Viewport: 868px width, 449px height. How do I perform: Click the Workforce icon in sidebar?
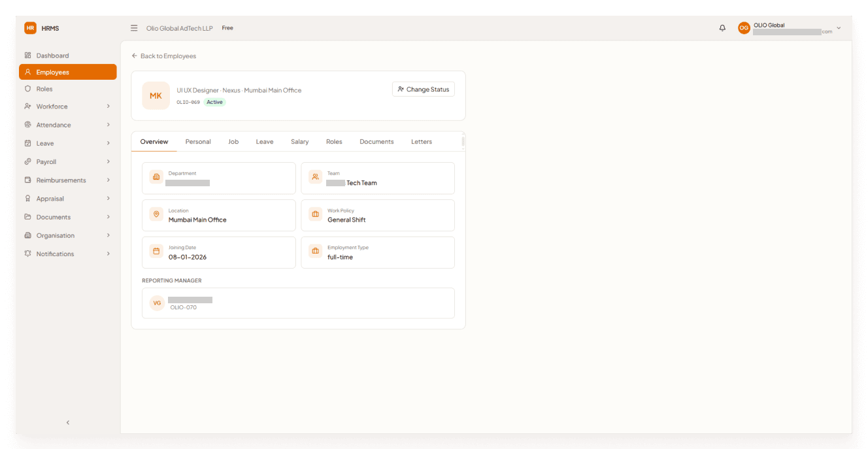[27, 107]
